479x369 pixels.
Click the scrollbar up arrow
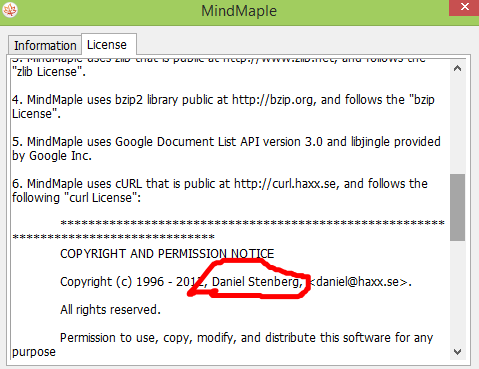[457, 69]
